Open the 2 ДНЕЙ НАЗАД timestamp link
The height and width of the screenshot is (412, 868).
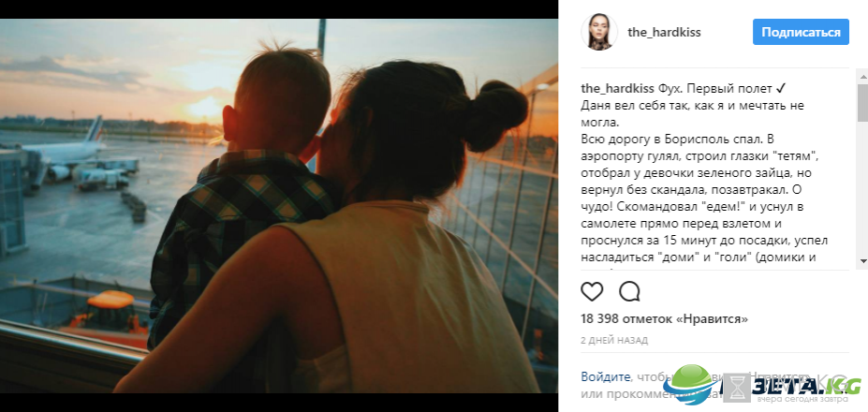[x=614, y=340]
